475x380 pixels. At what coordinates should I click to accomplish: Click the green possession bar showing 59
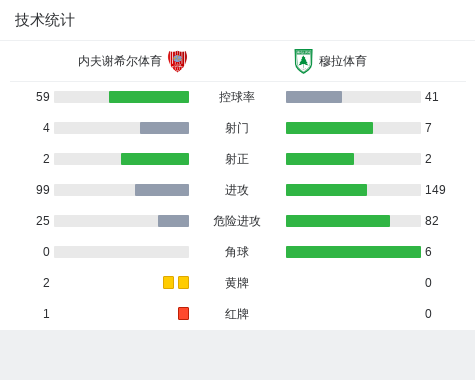[x=149, y=97]
